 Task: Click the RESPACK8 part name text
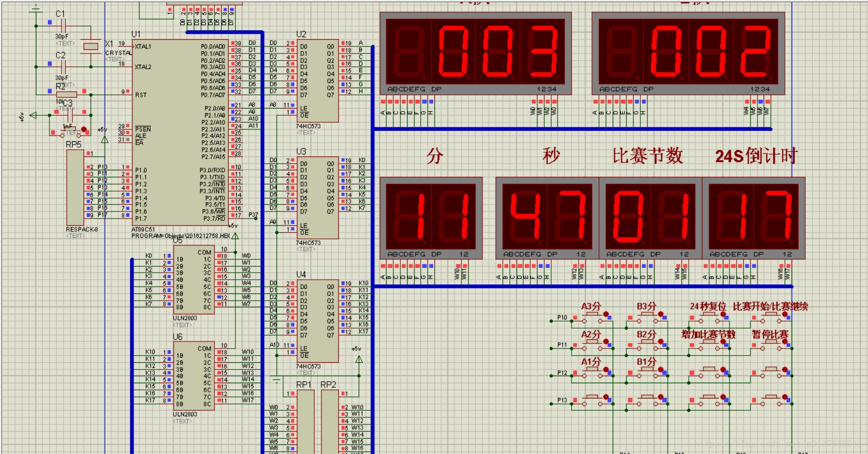(x=82, y=229)
